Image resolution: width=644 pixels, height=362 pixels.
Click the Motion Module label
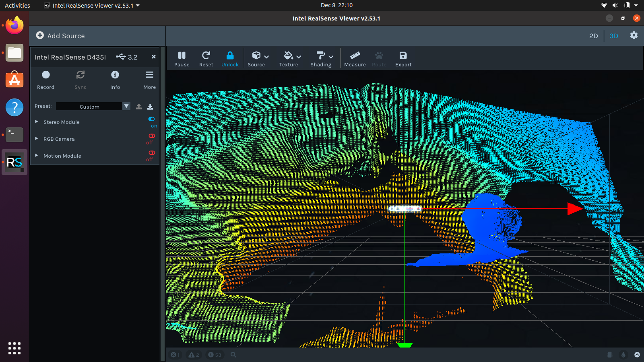[62, 156]
